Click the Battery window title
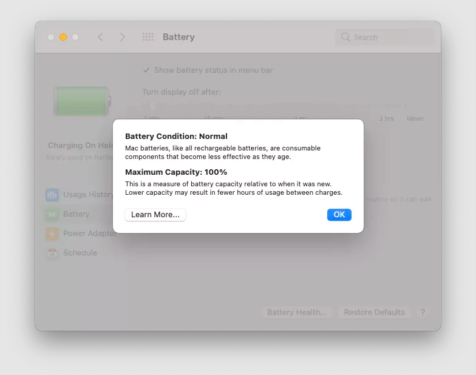The width and height of the screenshot is (476, 375). coord(179,37)
